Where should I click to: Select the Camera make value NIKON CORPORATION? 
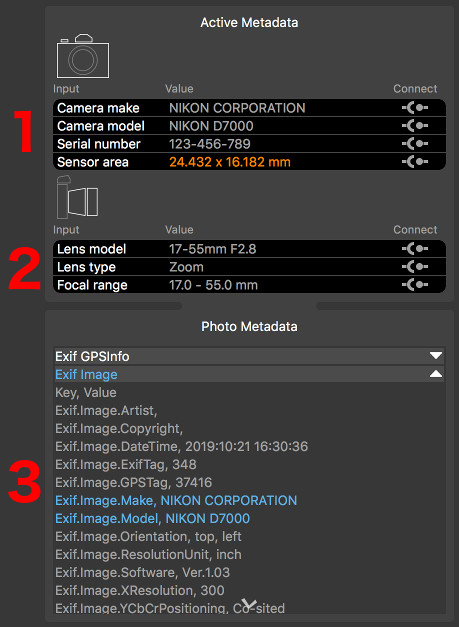point(237,108)
